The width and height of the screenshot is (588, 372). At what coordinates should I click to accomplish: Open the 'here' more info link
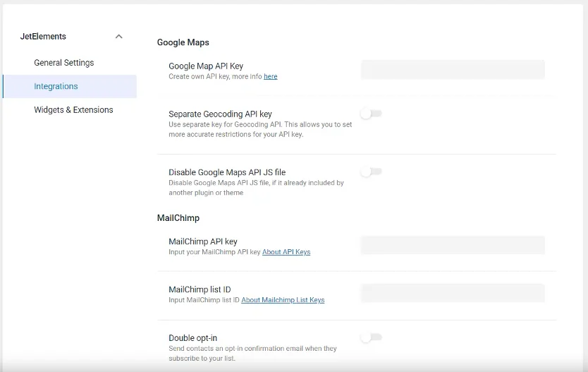click(x=270, y=76)
